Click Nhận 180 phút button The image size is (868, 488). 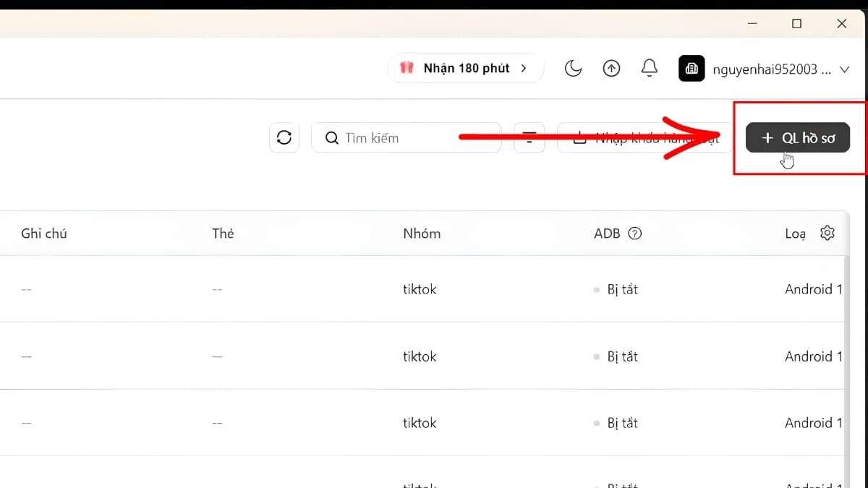465,68
